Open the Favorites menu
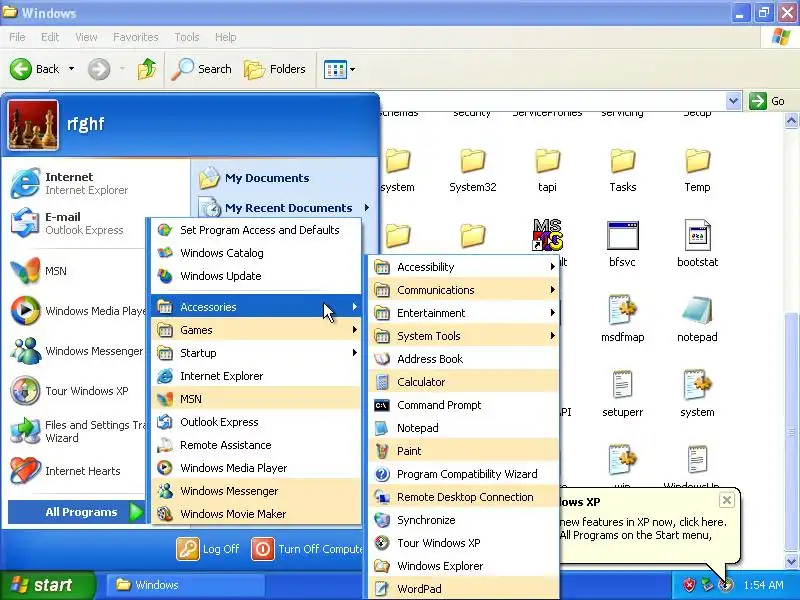800x600 pixels. tap(136, 37)
